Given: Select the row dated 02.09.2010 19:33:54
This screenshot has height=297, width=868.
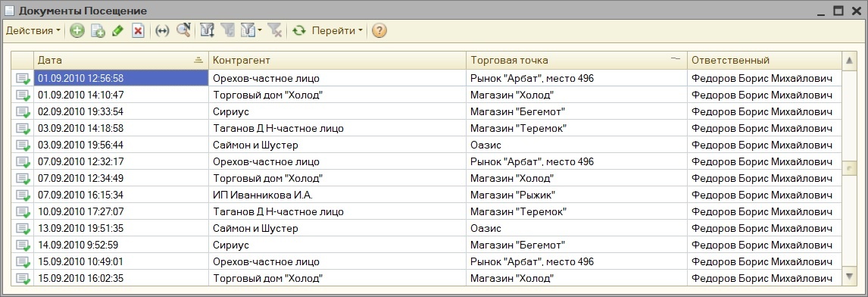Looking at the screenshot, I should click(x=426, y=112).
